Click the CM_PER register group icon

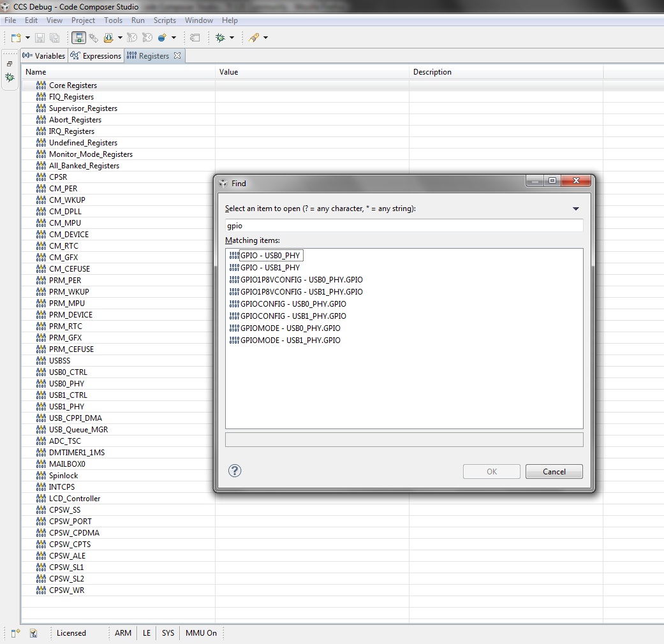click(41, 188)
